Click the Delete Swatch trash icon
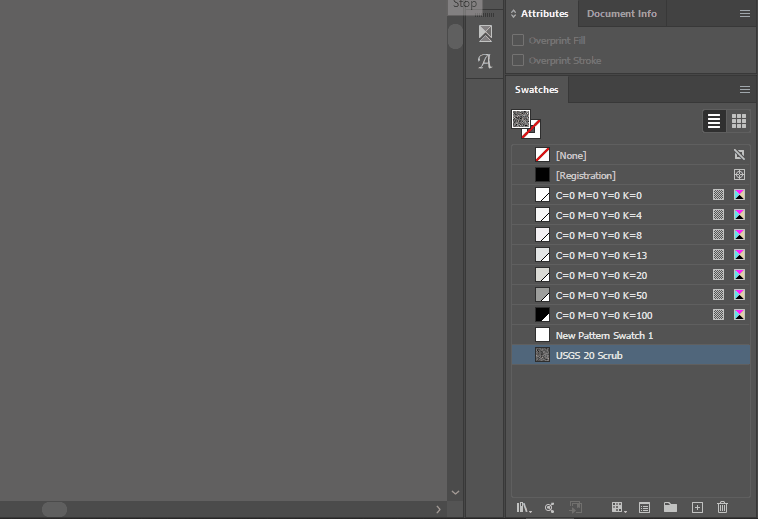This screenshot has width=758, height=519. point(722,507)
